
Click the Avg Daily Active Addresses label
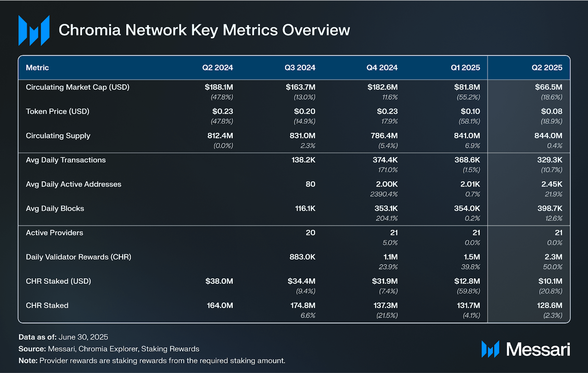(x=74, y=184)
